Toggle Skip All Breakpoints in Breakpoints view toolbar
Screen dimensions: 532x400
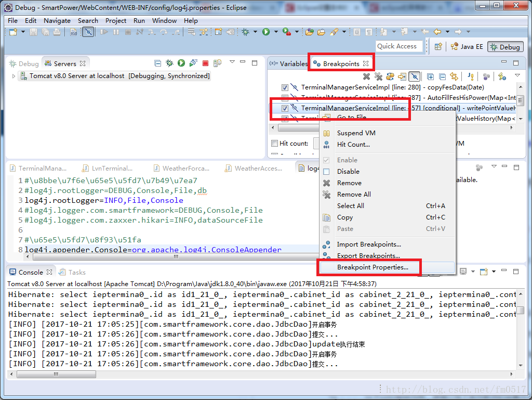pos(415,77)
